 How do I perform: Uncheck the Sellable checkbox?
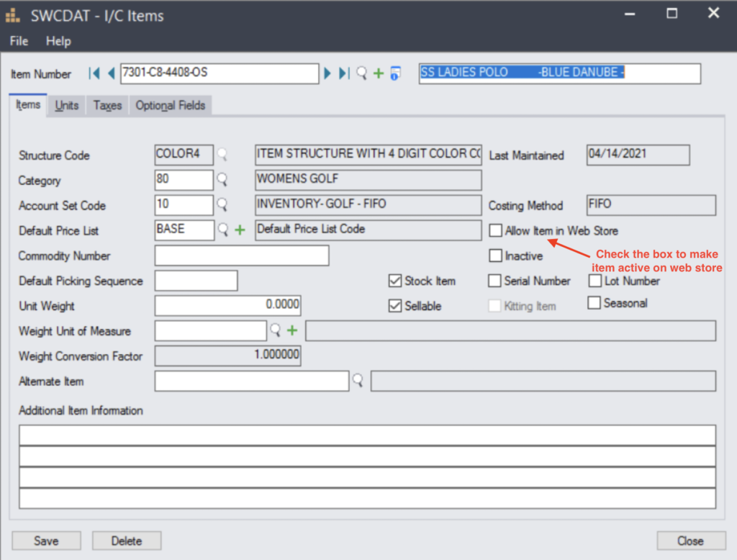[395, 306]
